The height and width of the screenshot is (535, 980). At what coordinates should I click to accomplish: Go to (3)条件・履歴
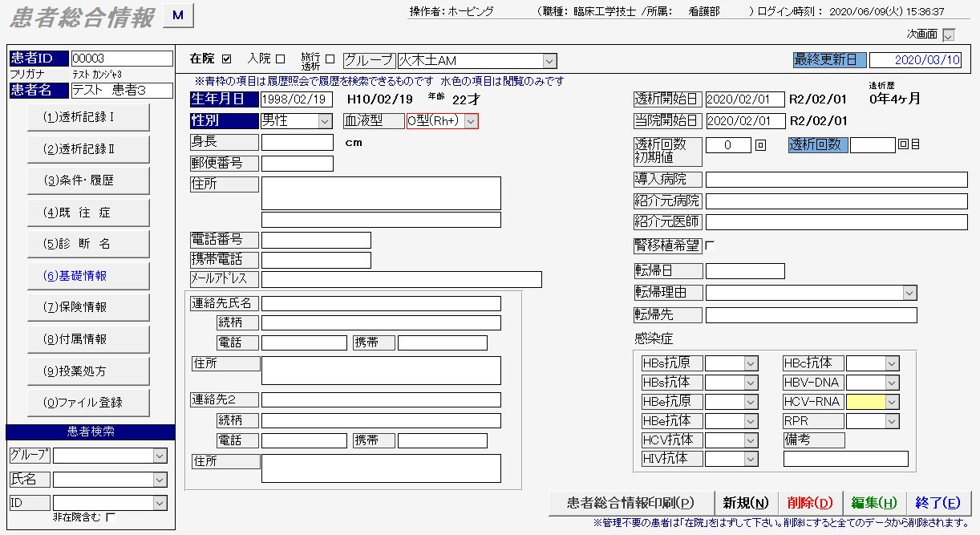[x=88, y=180]
